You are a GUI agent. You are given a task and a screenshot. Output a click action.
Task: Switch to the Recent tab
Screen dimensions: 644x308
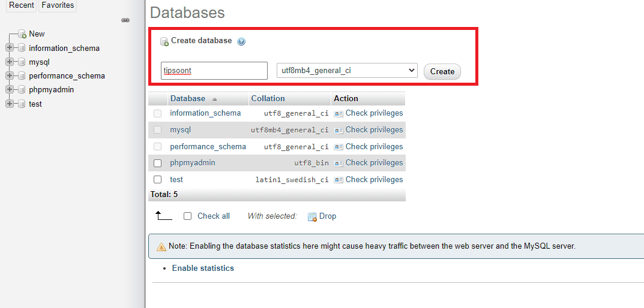click(22, 5)
